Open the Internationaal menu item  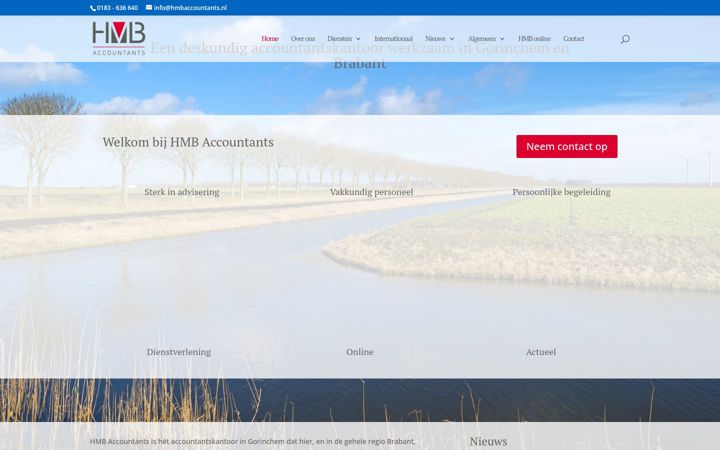[x=394, y=39]
